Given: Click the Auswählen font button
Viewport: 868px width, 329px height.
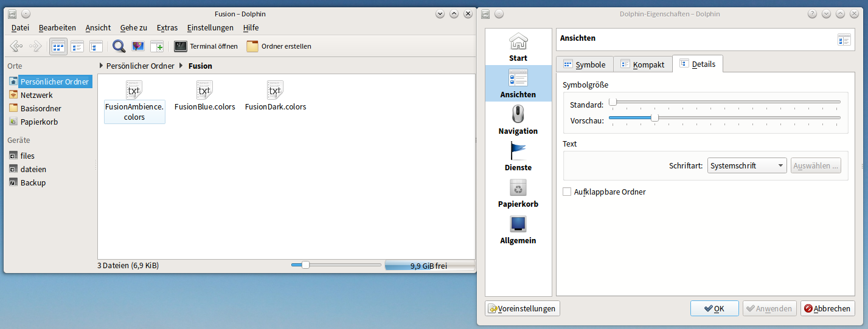Looking at the screenshot, I should tap(816, 165).
